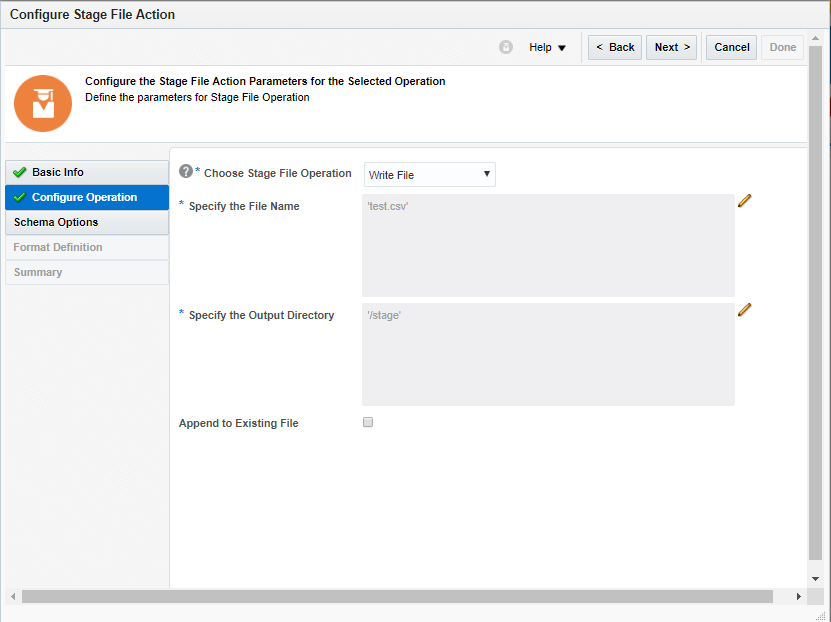The height and width of the screenshot is (622, 831).
Task: Click the scroll up arrow
Action: click(815, 38)
